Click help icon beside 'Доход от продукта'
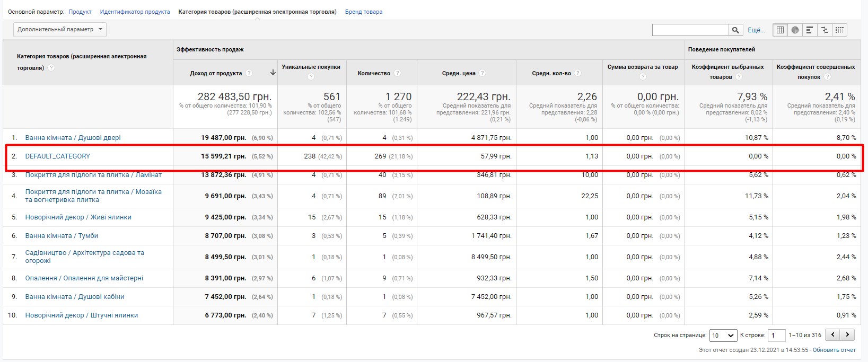The height and width of the screenshot is (362, 868). pos(249,73)
